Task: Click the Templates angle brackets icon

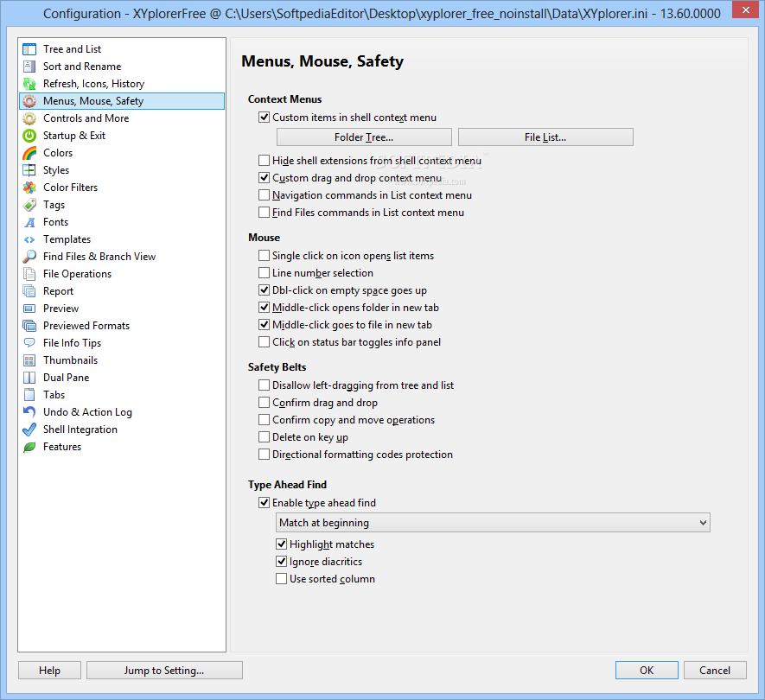Action: click(x=29, y=239)
